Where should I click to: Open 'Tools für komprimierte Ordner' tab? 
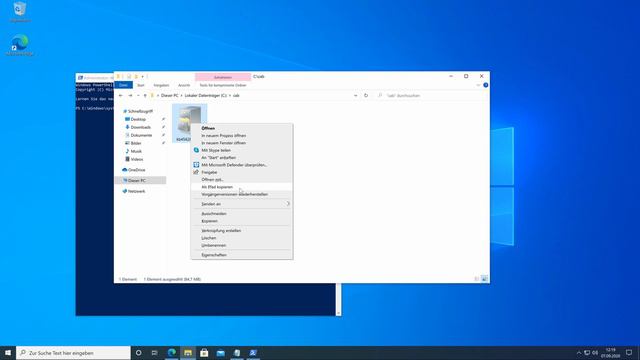pos(223,85)
